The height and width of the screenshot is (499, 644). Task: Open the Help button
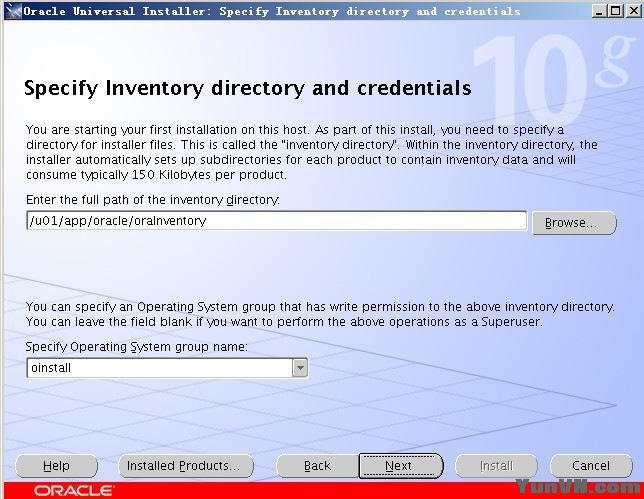tap(56, 466)
